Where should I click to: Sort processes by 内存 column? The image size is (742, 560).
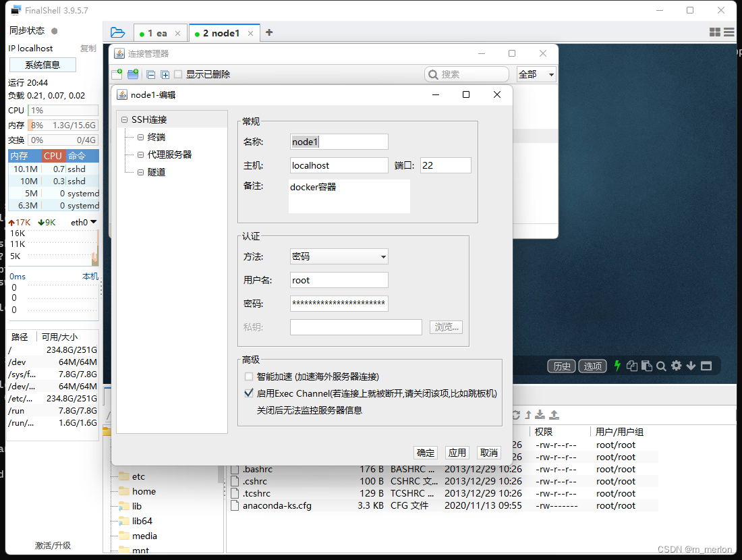(24, 156)
